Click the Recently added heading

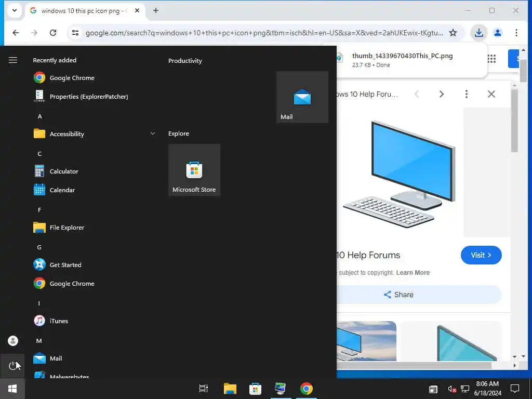(x=55, y=60)
